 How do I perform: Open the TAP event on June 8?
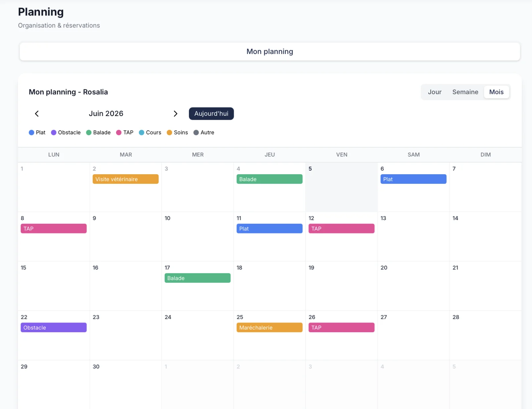pos(54,228)
